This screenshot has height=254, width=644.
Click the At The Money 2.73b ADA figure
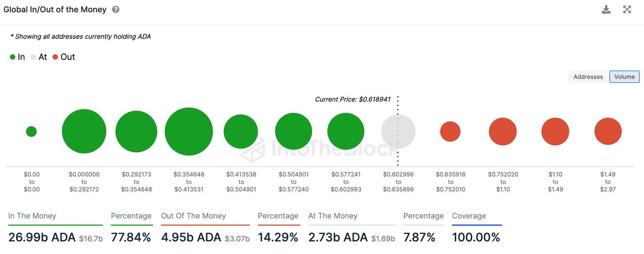338,237
